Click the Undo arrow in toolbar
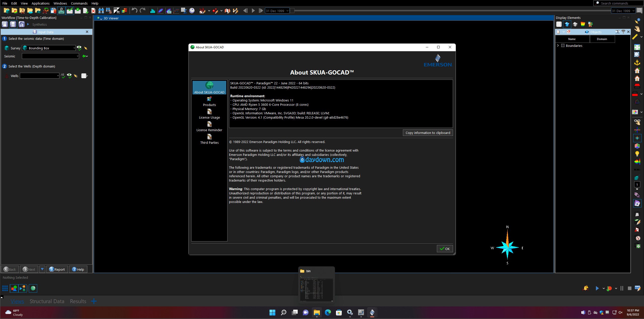 coord(134,11)
